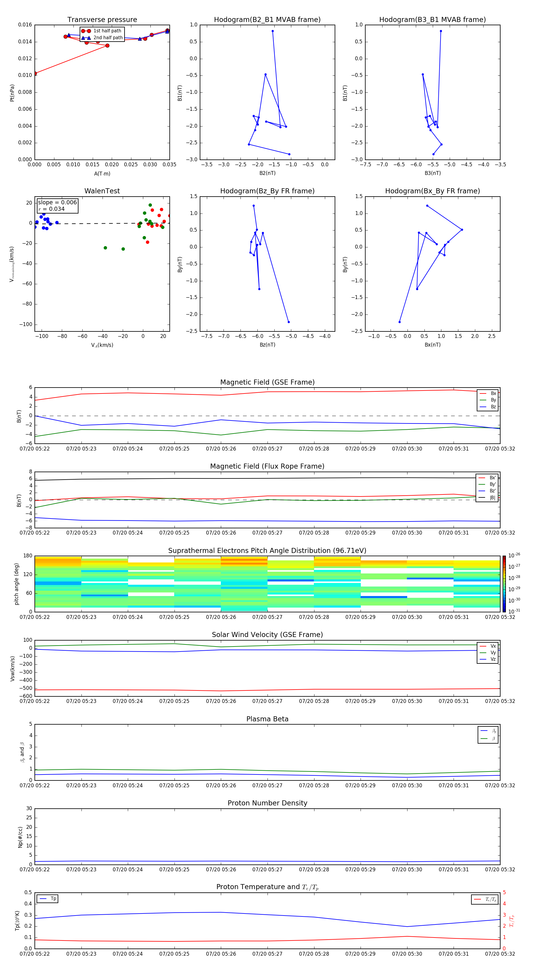Viewport: 535px width, 980px height.
Task: Click the 'pitch angle (deg)' y-axis label
Action: 16,584
